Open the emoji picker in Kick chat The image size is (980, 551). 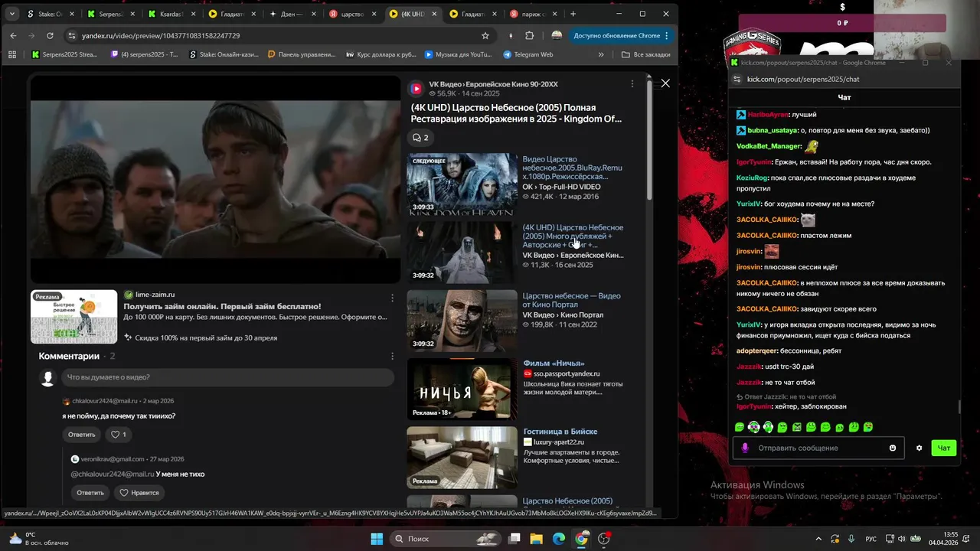893,448
